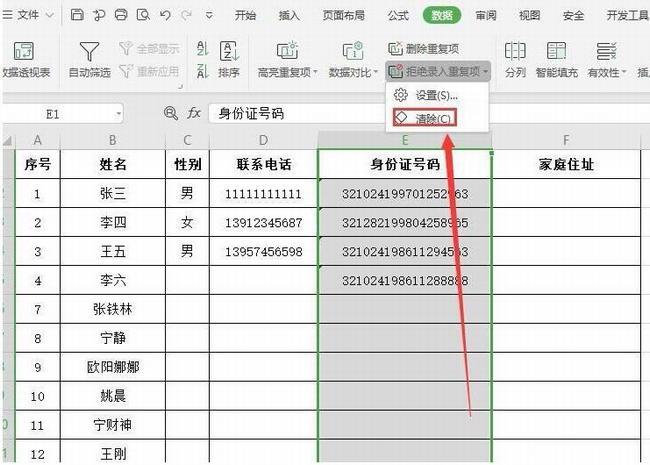Click the fx insert function icon
Image resolution: width=650 pixels, height=465 pixels.
[194, 113]
